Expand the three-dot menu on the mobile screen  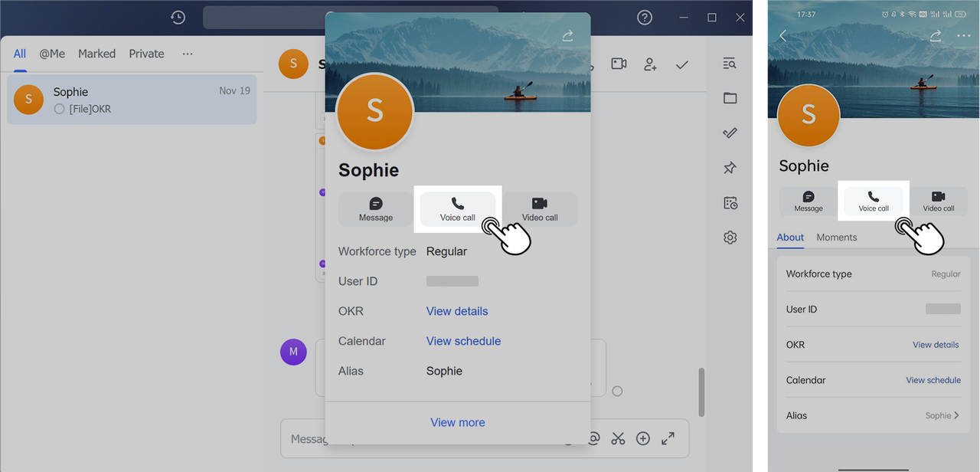tap(963, 35)
